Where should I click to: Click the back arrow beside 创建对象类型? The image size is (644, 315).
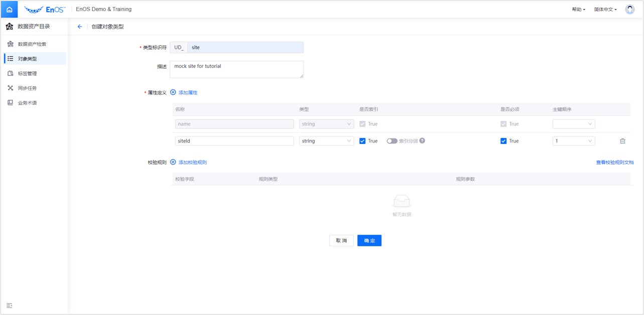[79, 26]
